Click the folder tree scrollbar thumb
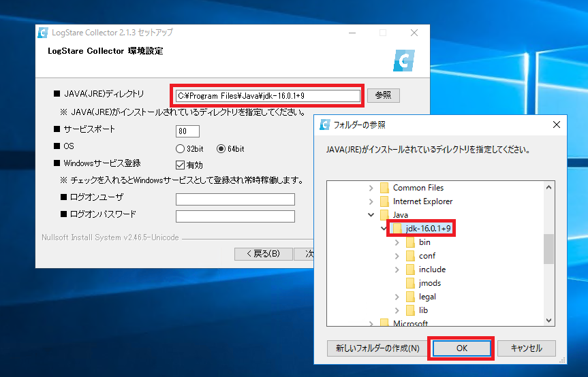Viewport: 588px width, 377px height. click(548, 249)
